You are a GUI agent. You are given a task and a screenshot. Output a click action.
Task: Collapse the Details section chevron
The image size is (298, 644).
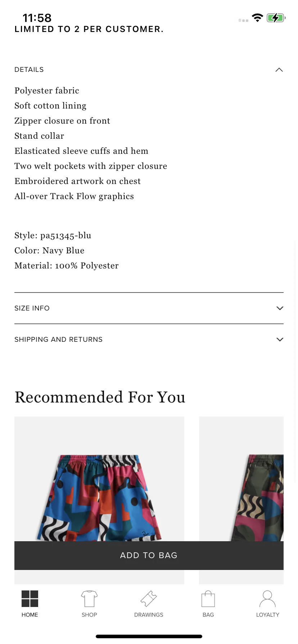click(279, 70)
